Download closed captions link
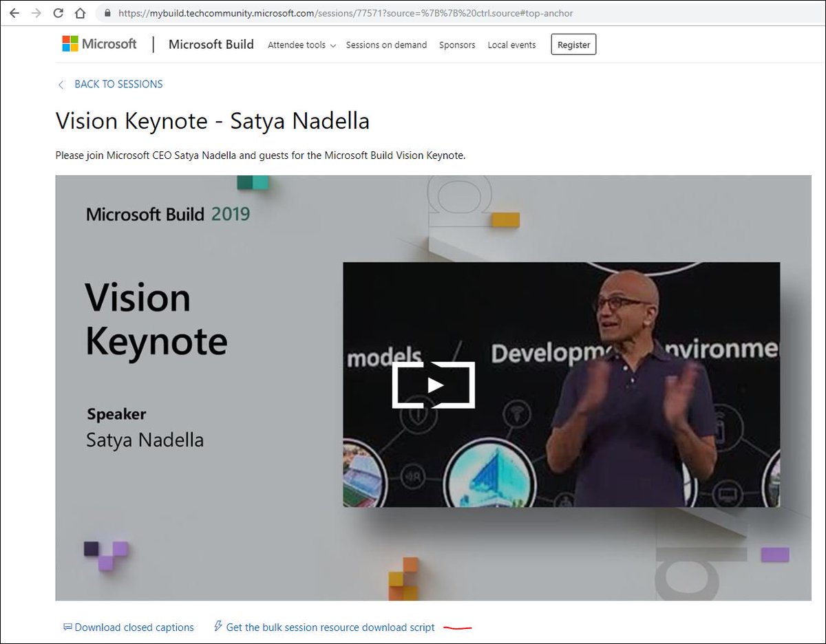The image size is (826, 644). [134, 627]
